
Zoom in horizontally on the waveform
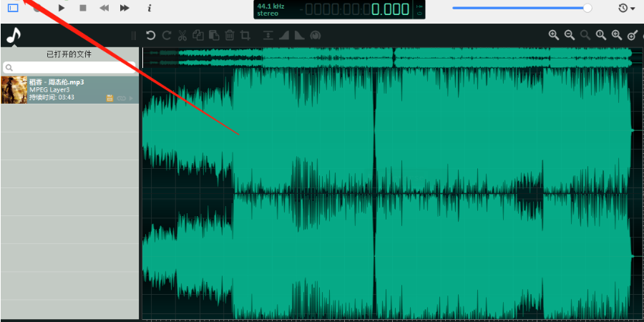click(554, 35)
